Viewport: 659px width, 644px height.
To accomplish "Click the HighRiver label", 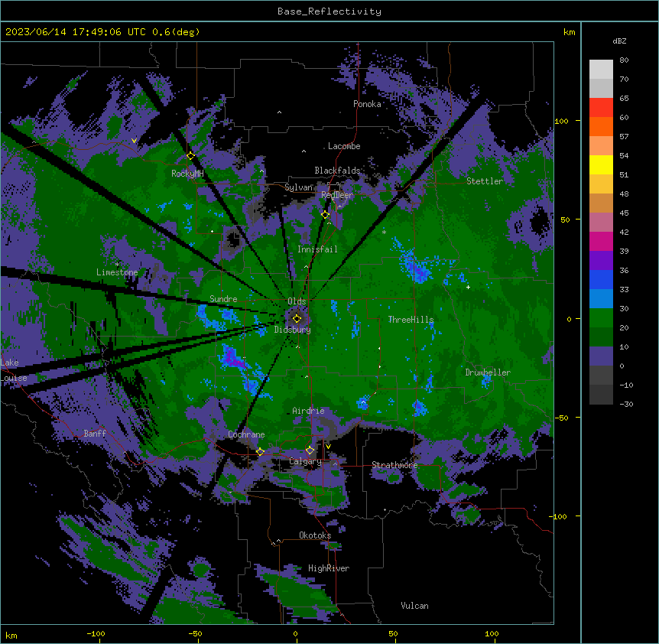I will point(329,568).
